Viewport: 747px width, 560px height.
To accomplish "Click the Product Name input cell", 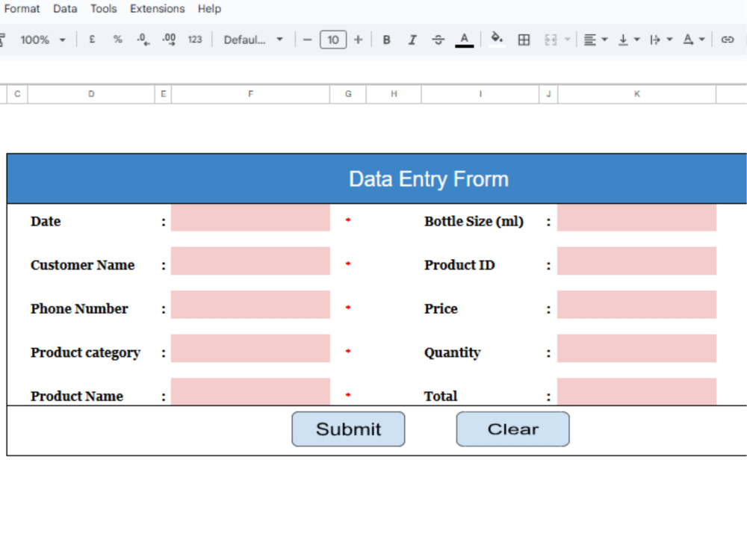I will tap(250, 392).
